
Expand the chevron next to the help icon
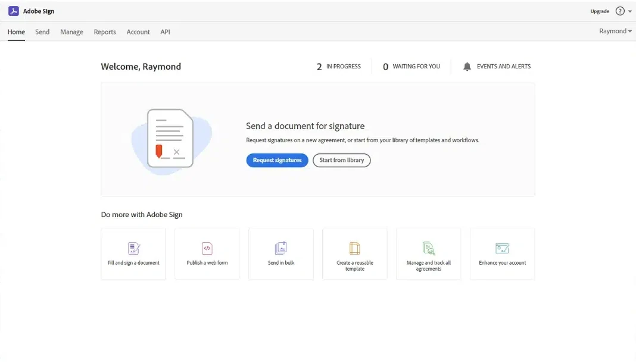pos(629,11)
